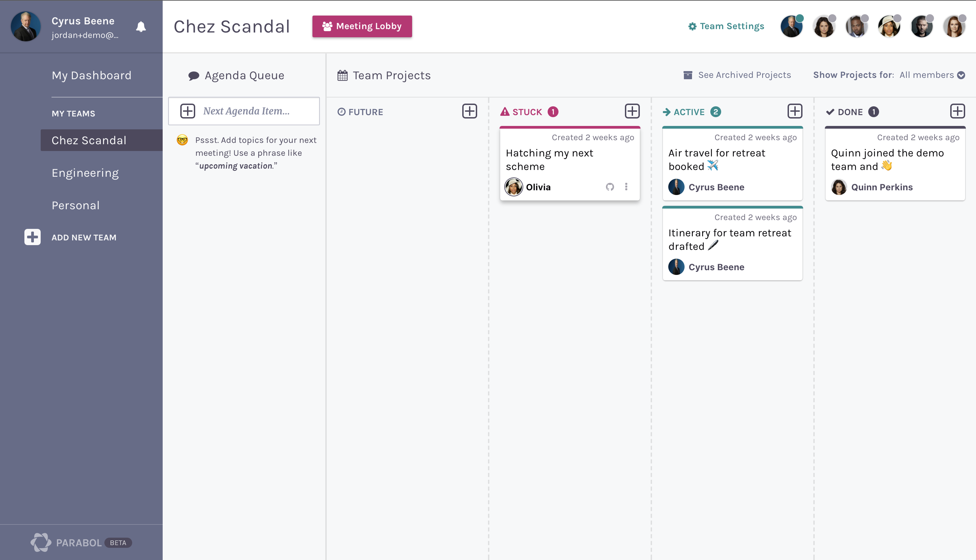
Task: Open the Meeting Lobby
Action: pyautogui.click(x=362, y=26)
